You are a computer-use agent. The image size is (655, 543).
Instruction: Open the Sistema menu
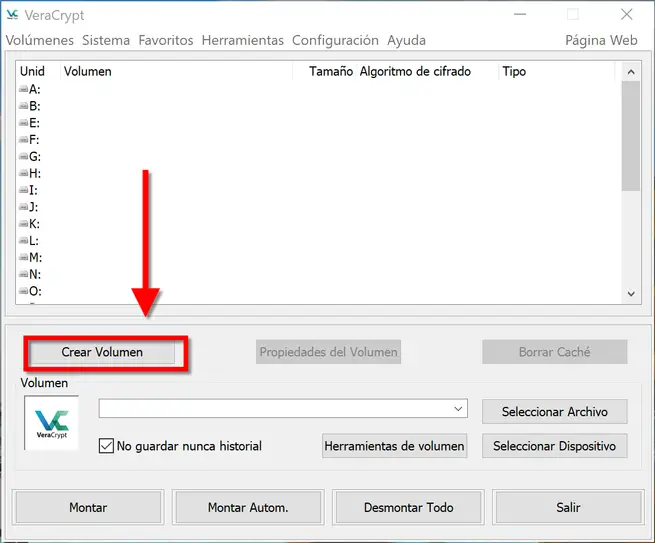pyautogui.click(x=106, y=40)
